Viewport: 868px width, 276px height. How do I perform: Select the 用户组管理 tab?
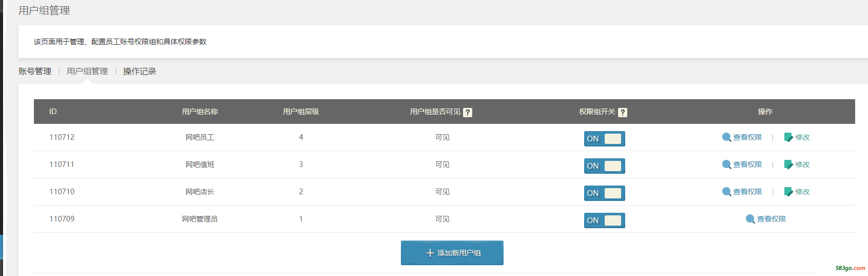[87, 71]
